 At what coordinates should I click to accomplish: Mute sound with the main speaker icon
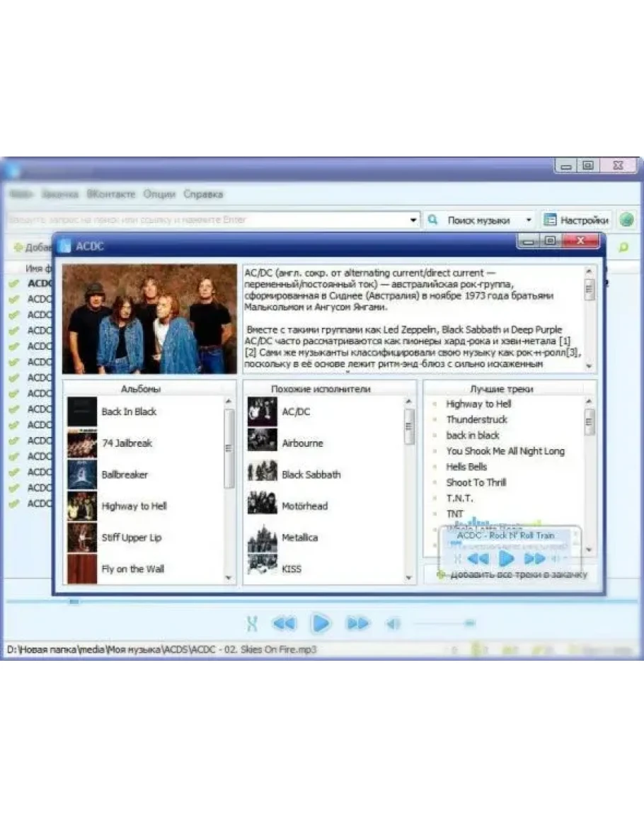coord(393,623)
